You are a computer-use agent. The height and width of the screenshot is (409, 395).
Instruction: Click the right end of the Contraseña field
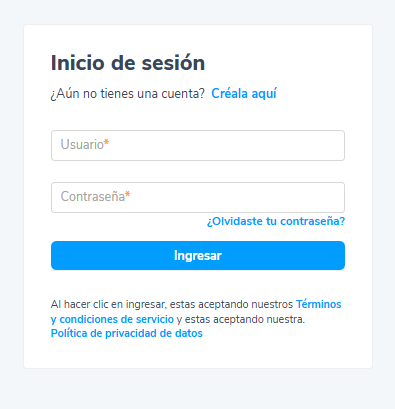(x=333, y=197)
